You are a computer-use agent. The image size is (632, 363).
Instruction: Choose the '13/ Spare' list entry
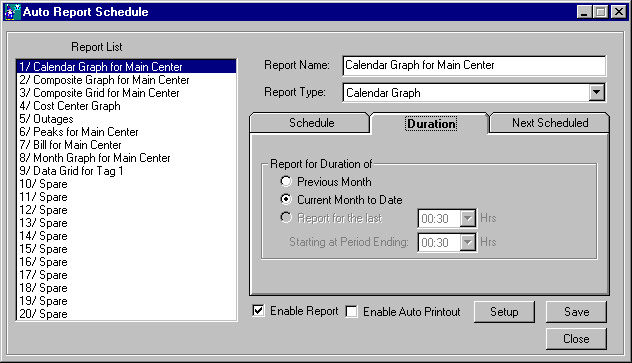126,223
